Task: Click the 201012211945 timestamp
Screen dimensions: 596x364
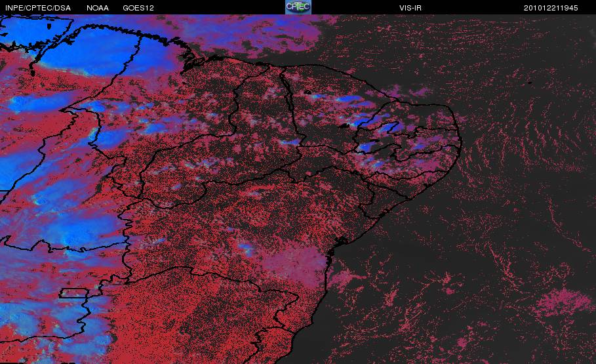Action: (551, 8)
